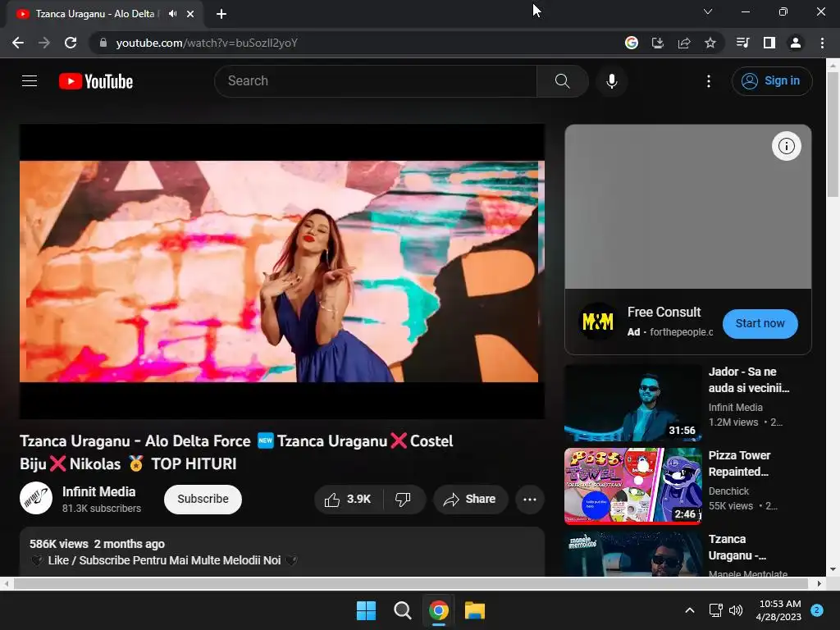Open Infinit Media channel avatar
Screen dimensions: 840x630
36,498
